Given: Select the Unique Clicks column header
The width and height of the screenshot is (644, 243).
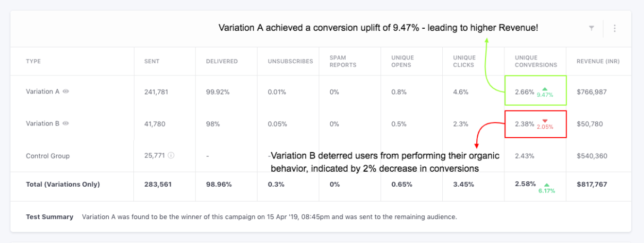Looking at the screenshot, I should tap(465, 61).
